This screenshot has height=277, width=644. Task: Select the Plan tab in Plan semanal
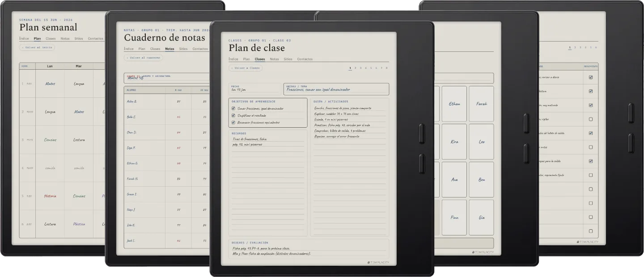click(37, 38)
